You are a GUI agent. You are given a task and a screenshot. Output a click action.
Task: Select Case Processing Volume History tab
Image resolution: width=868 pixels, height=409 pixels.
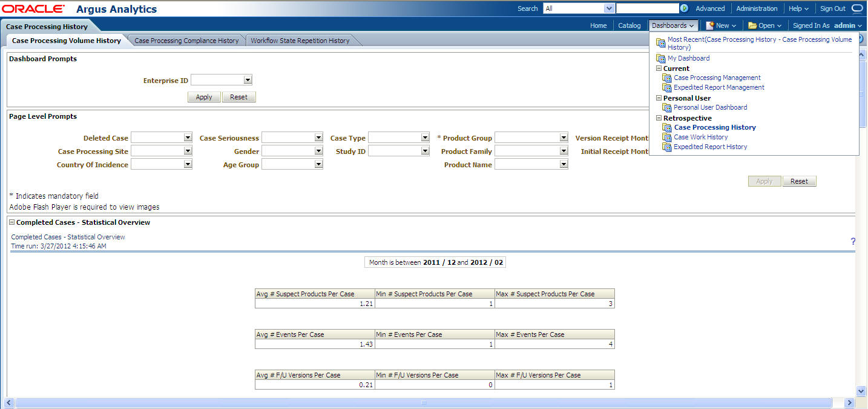tap(67, 41)
